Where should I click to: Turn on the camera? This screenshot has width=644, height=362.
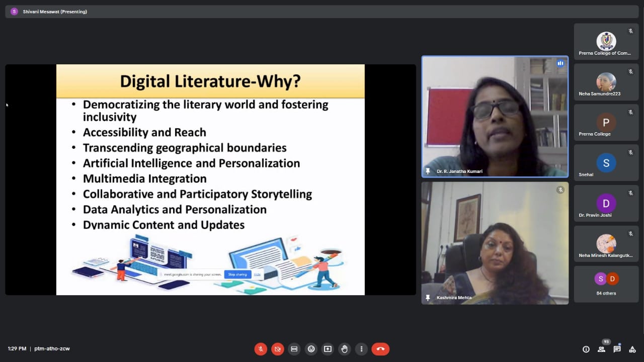pyautogui.click(x=277, y=349)
